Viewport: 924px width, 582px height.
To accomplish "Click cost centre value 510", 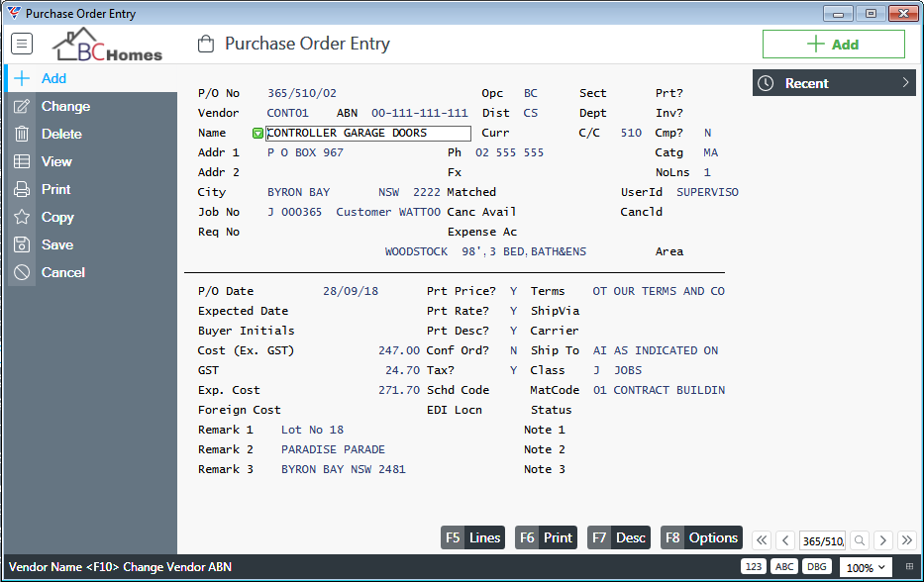I will pyautogui.click(x=631, y=134).
